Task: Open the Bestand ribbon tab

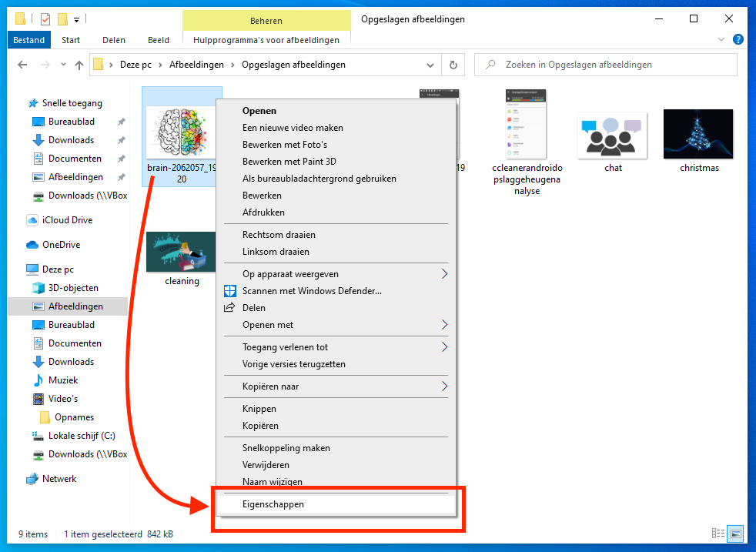Action: coord(29,40)
